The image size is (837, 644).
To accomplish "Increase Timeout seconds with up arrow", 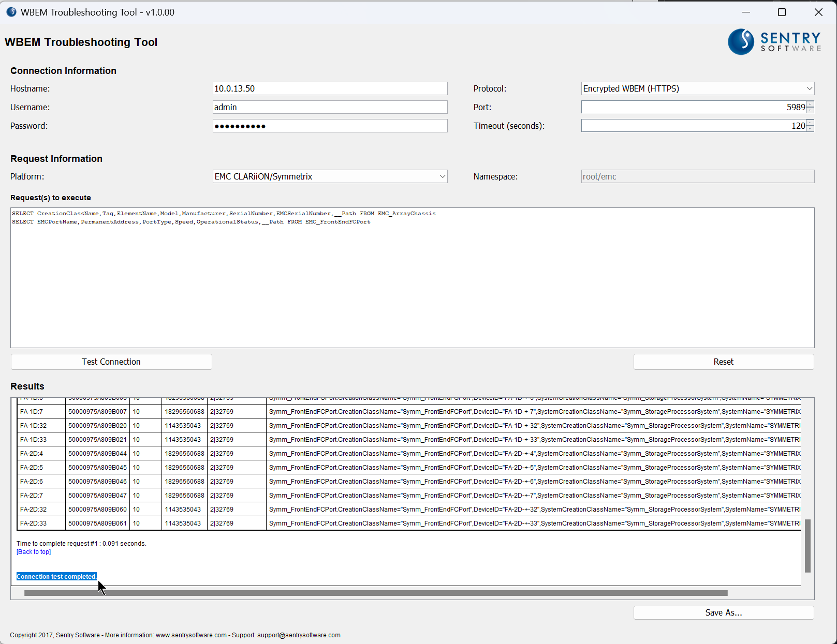I will point(810,123).
